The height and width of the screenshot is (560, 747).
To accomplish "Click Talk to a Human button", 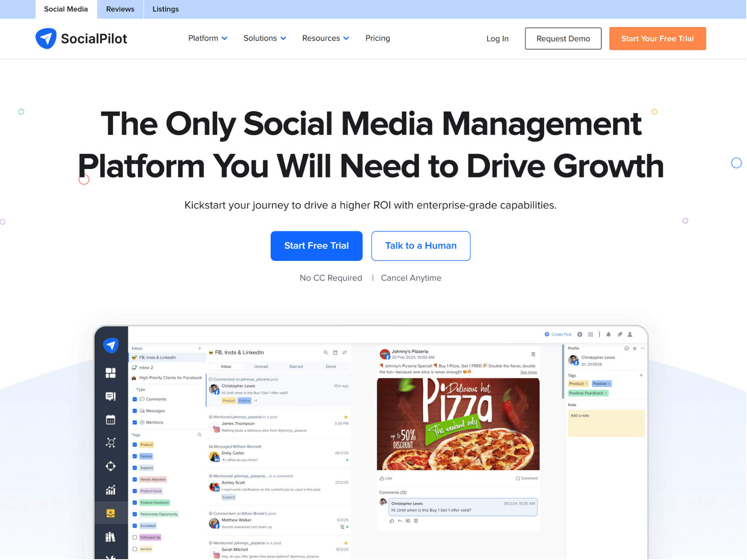I will (421, 246).
